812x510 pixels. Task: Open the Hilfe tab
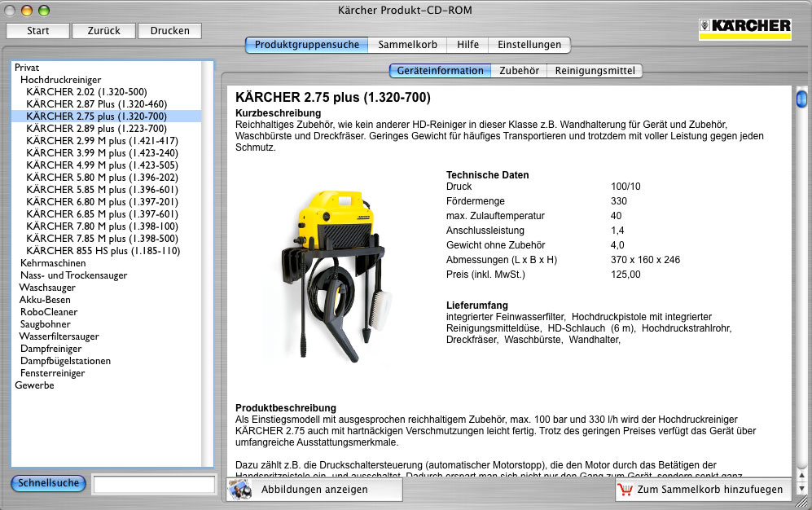coord(467,45)
